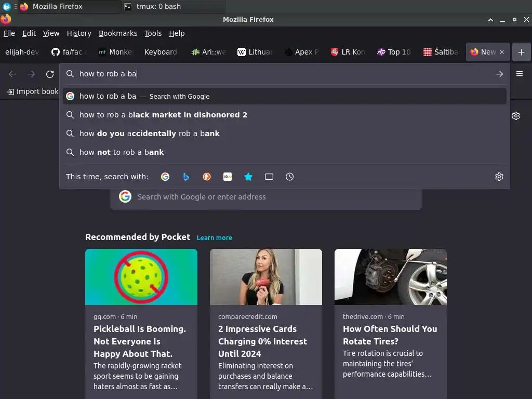Screen dimensions: 532x399
Task: Switch to the Top 10 tab
Action: [394, 52]
